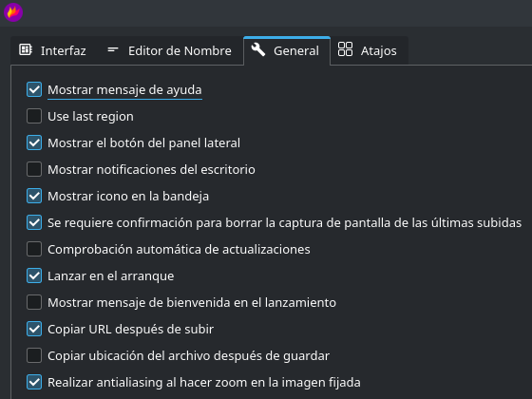Click the Flameshot flame logo icon
This screenshot has width=532, height=399.
pos(13,12)
